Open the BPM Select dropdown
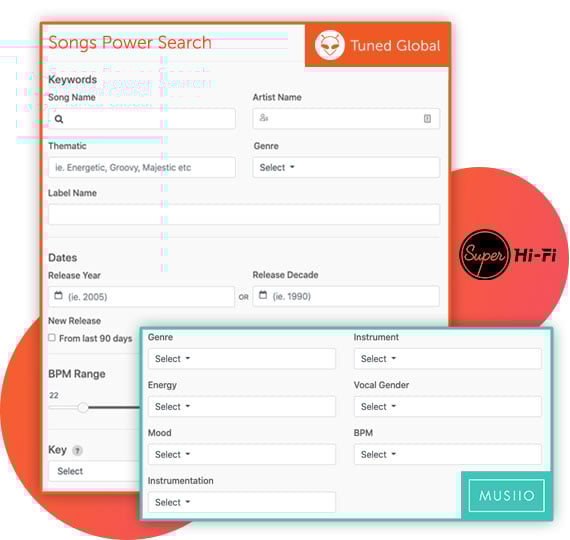The image size is (570, 540). click(x=447, y=454)
